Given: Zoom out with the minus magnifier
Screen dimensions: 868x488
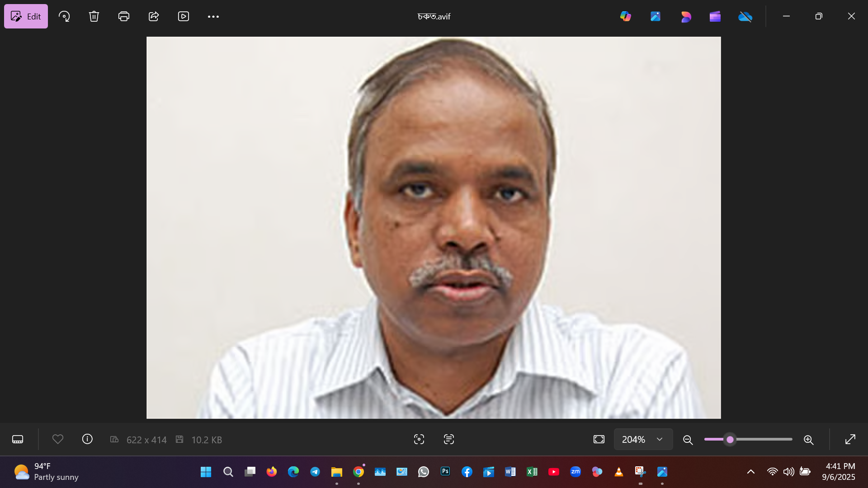Looking at the screenshot, I should 688,439.
